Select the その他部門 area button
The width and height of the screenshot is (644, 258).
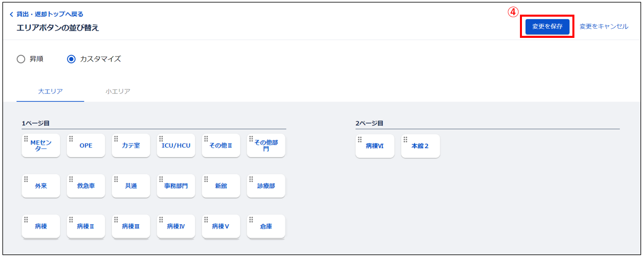pos(266,145)
